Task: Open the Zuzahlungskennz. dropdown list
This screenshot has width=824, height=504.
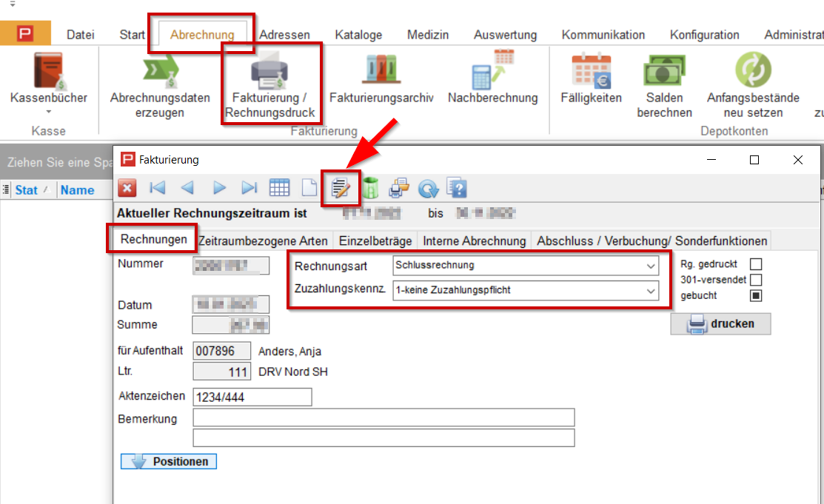Action: point(650,291)
